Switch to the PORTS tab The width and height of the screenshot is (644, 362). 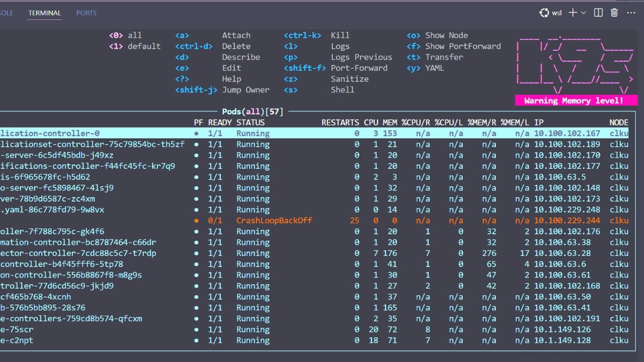click(86, 13)
